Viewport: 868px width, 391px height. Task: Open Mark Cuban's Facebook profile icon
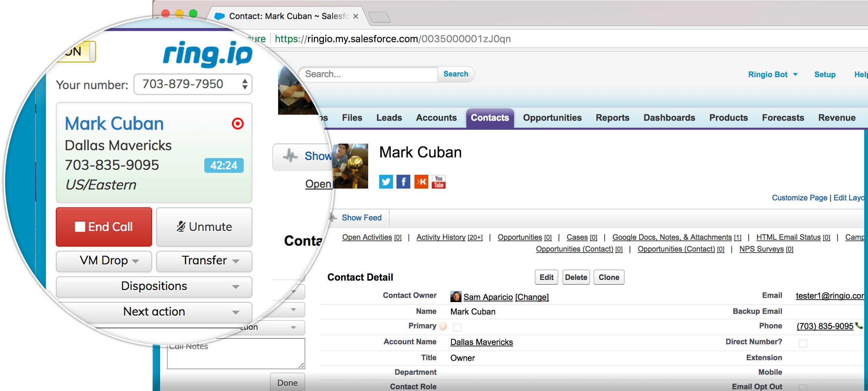[x=403, y=182]
